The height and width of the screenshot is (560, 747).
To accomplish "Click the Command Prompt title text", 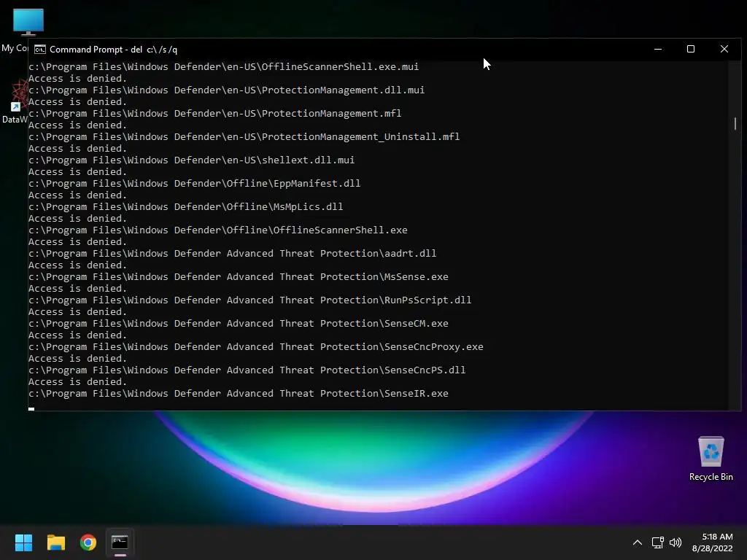I will pyautogui.click(x=113, y=50).
